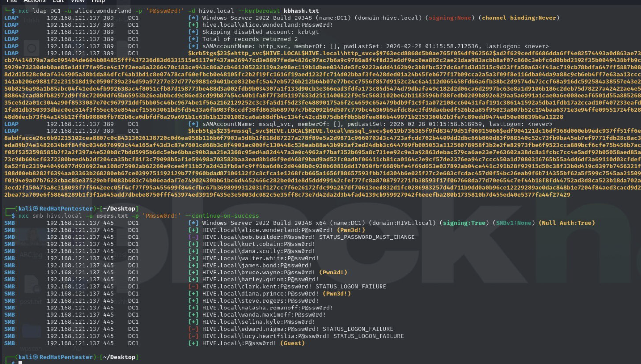Click the channel binding:Never label
The image size is (641, 364).
(519, 18)
